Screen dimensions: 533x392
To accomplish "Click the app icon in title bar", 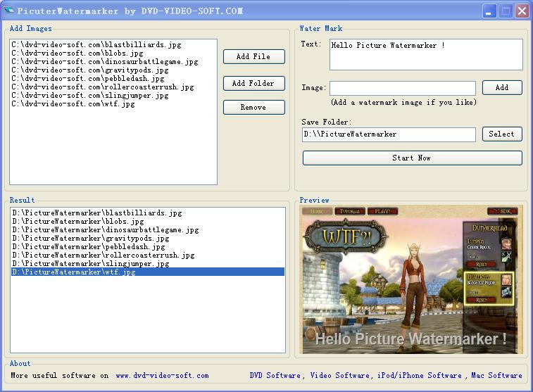I will (x=8, y=10).
